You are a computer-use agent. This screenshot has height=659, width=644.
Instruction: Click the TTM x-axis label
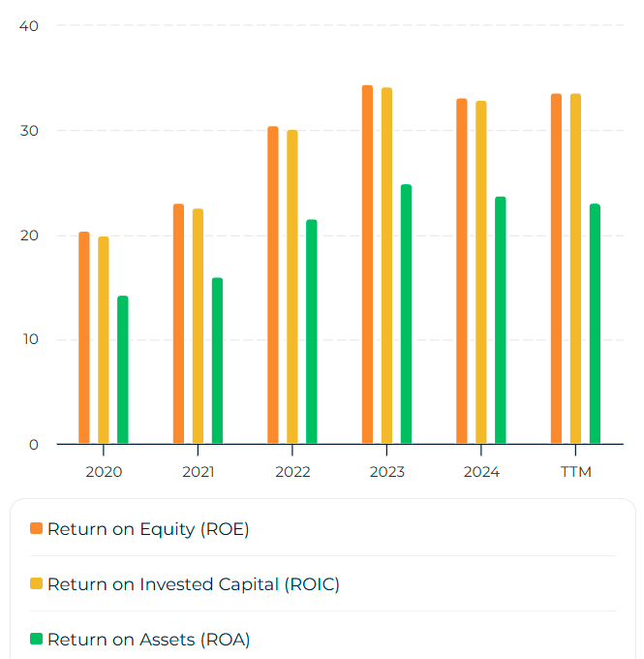tap(575, 472)
